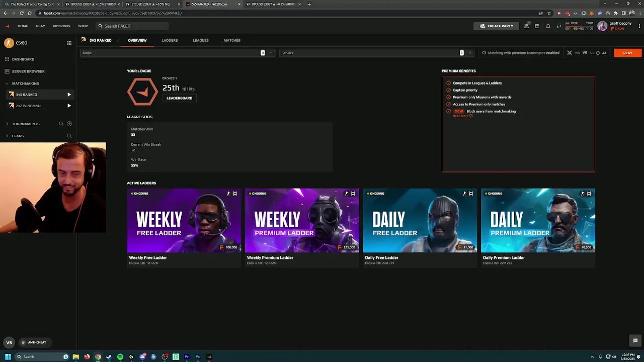644x362 pixels.
Task: Expand the Clans section
Action: [7, 136]
